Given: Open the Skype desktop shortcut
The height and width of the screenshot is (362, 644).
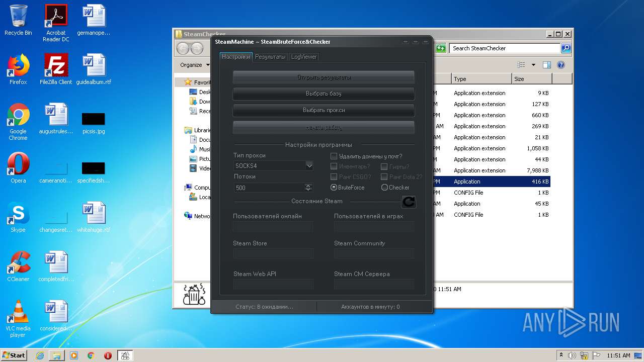Looking at the screenshot, I should (18, 217).
